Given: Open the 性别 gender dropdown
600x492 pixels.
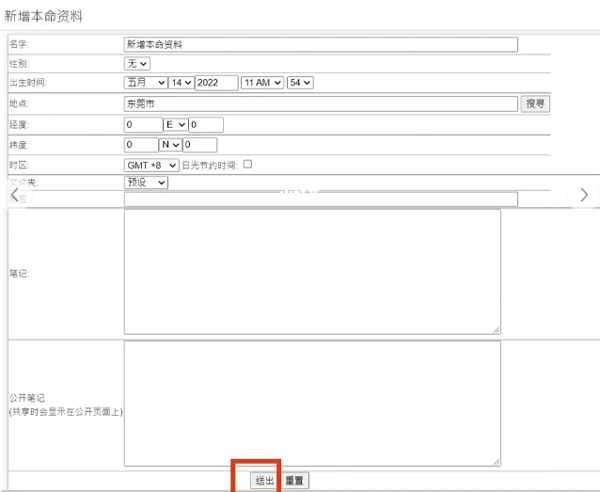Looking at the screenshot, I should [137, 64].
